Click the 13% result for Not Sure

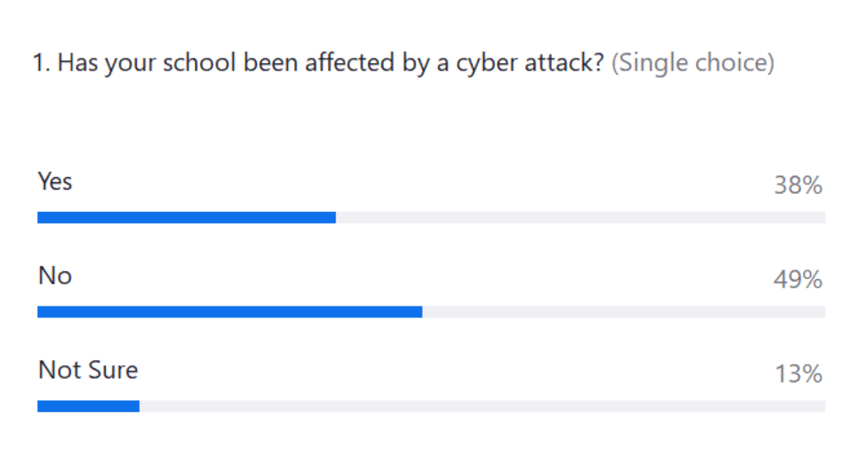coord(798,374)
